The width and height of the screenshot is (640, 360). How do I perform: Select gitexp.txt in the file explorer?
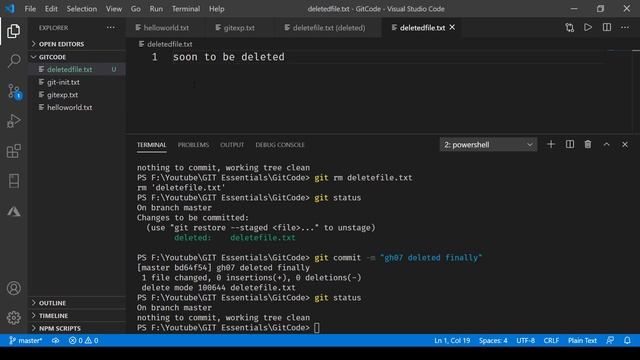(77, 95)
